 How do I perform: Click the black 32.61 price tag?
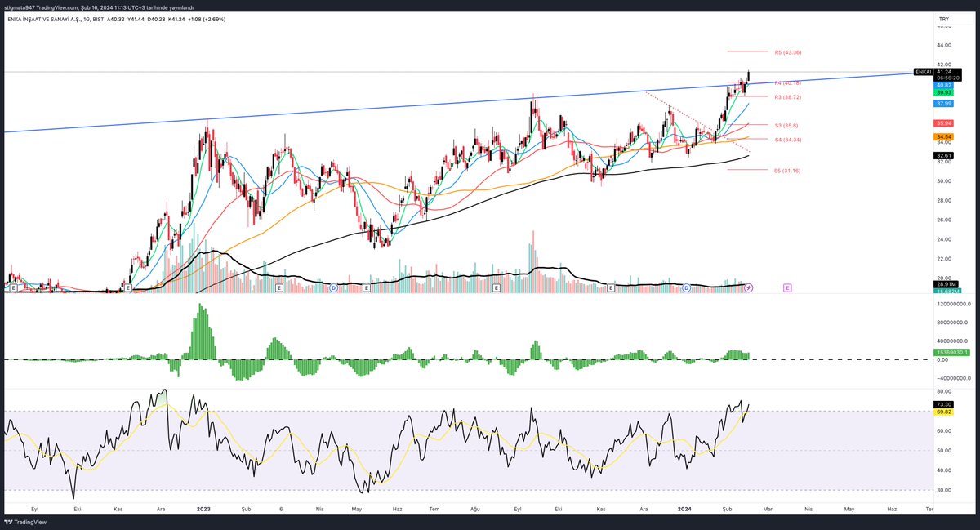click(x=942, y=155)
